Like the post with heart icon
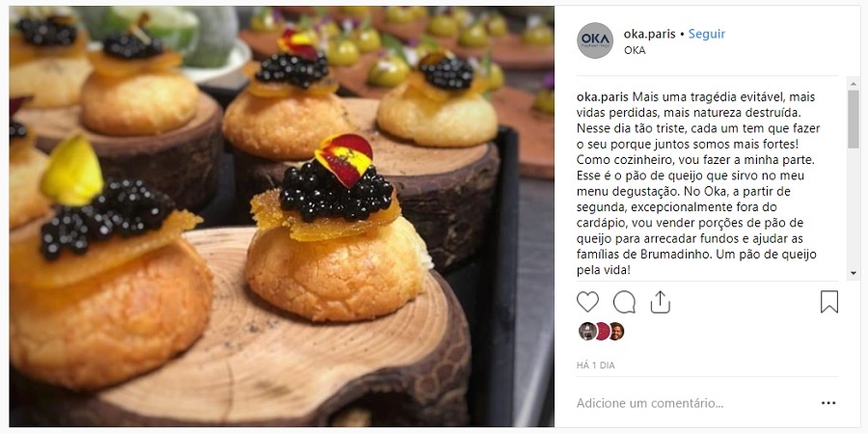This screenshot has height=434, width=868. click(587, 302)
